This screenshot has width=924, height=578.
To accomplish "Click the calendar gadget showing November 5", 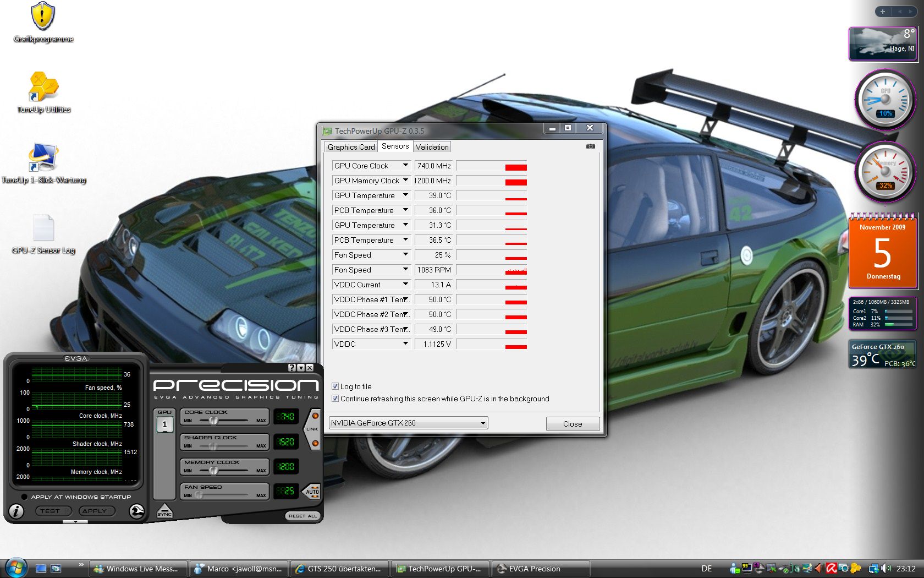I will pyautogui.click(x=883, y=251).
